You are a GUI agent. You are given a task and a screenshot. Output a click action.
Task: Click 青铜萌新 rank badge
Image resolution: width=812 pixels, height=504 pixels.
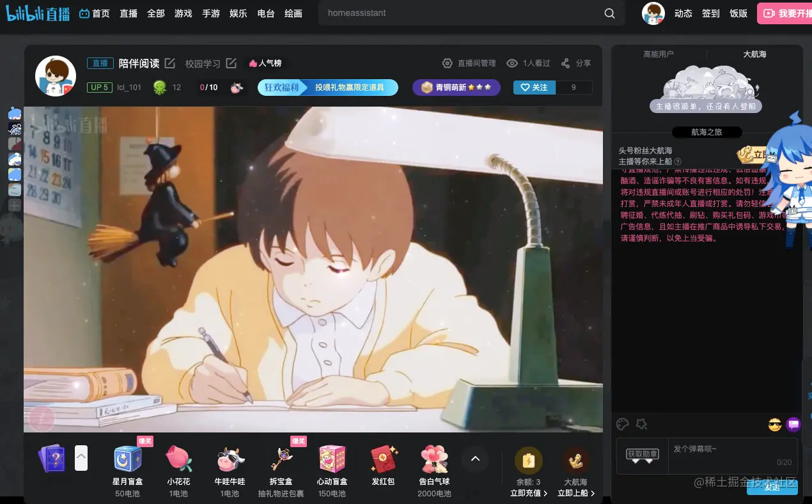[457, 88]
